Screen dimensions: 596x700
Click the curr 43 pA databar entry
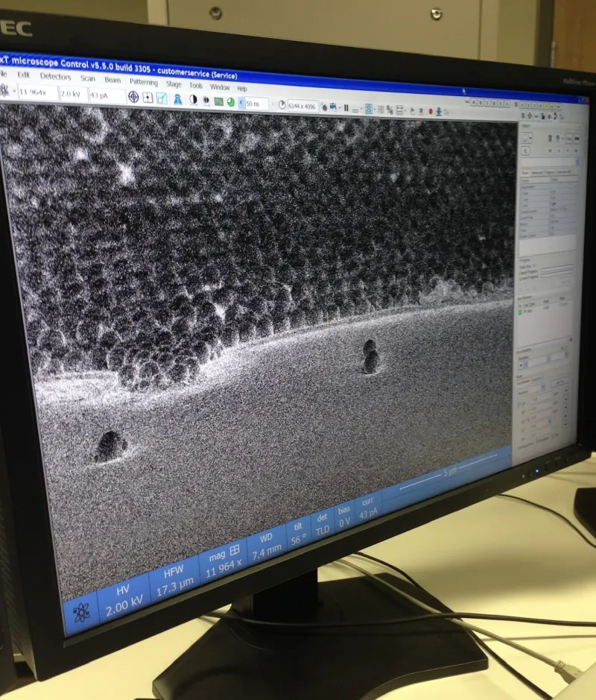pyautogui.click(x=368, y=508)
